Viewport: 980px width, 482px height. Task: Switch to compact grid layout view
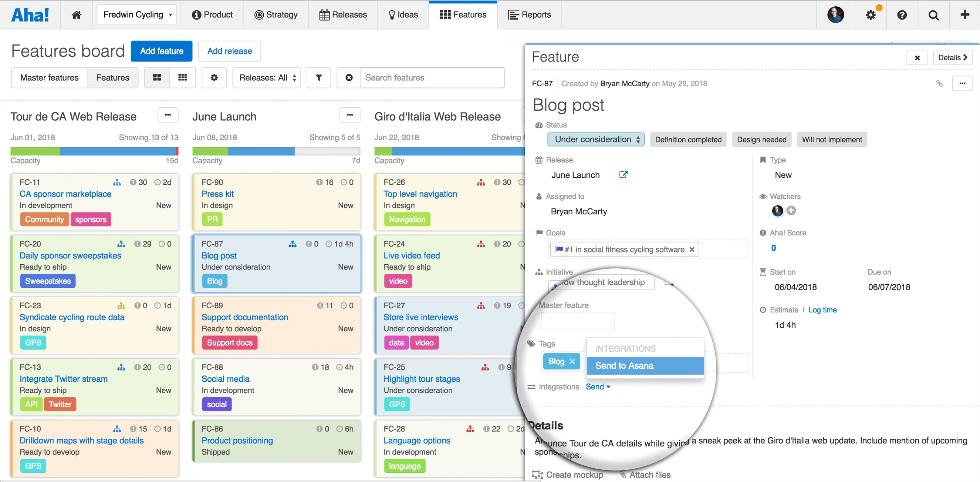[x=183, y=78]
